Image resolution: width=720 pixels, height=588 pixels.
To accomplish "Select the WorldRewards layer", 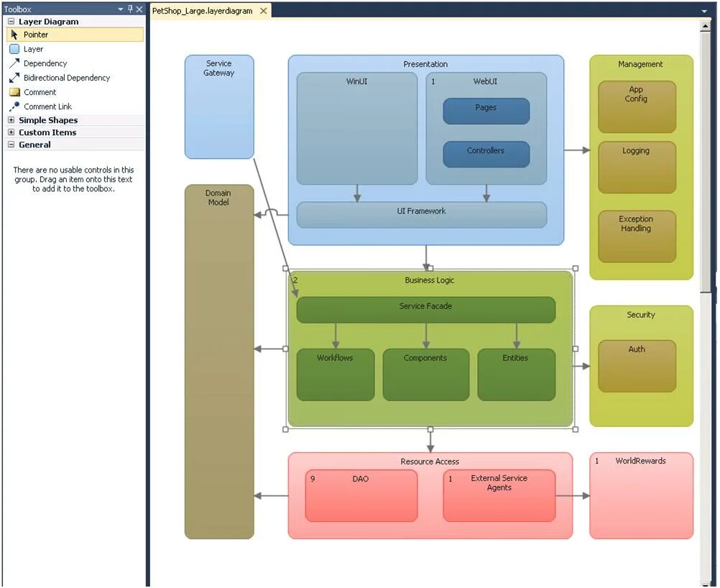I will tap(641, 496).
